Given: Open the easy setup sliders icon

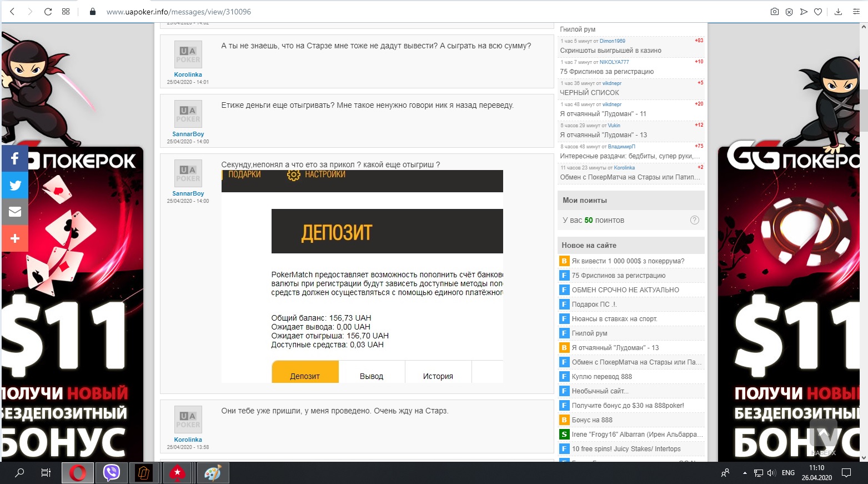Looking at the screenshot, I should tap(856, 12).
